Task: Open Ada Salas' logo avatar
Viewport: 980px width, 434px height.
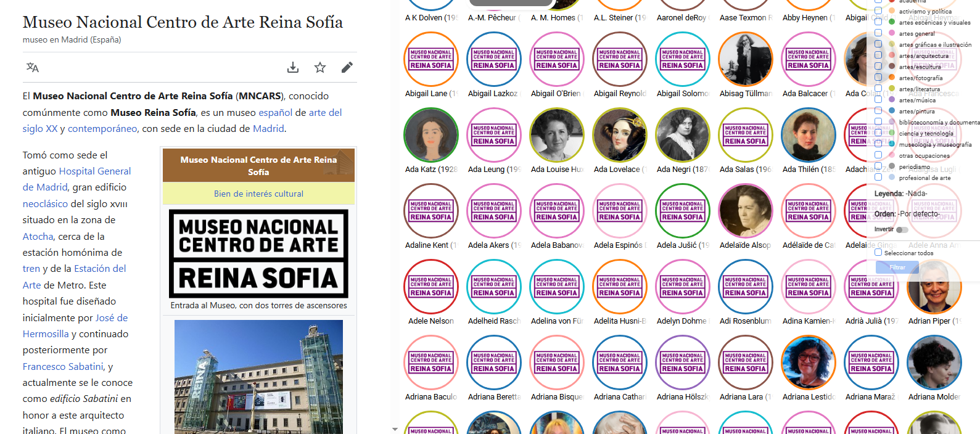Action: coord(746,135)
